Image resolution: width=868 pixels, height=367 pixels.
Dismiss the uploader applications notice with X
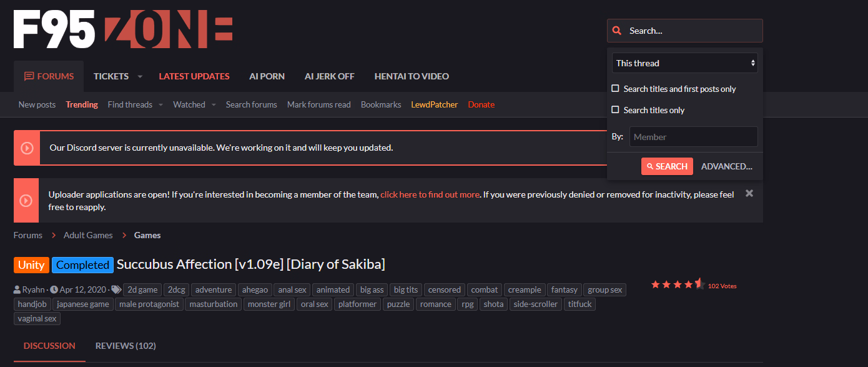click(x=749, y=193)
